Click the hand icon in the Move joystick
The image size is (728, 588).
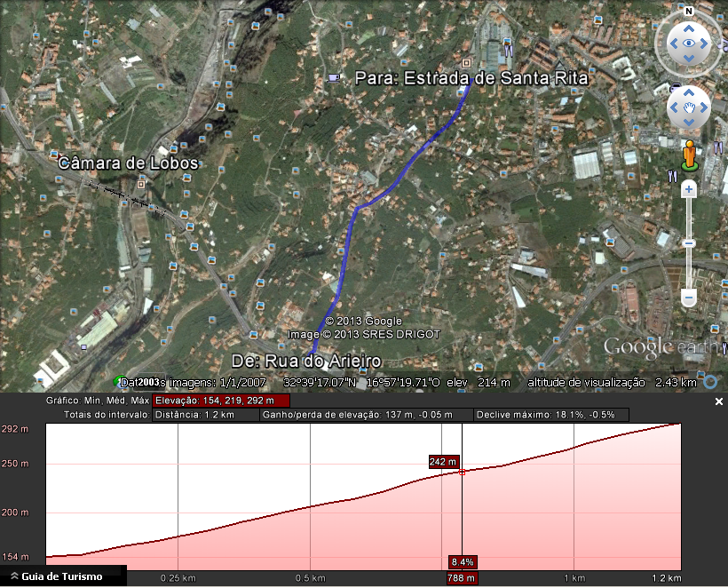click(x=689, y=107)
